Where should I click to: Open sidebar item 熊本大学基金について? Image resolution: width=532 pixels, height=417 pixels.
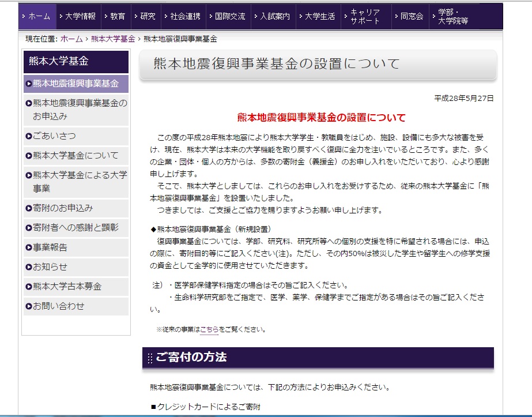tap(76, 156)
